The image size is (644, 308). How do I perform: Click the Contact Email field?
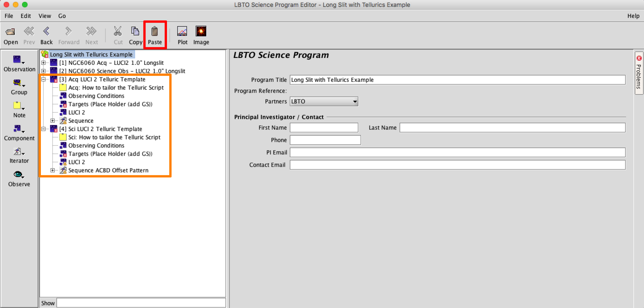tap(458, 165)
